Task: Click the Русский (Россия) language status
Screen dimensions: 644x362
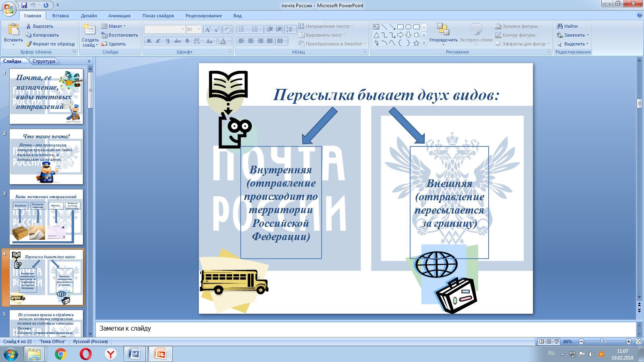Action: click(x=91, y=341)
